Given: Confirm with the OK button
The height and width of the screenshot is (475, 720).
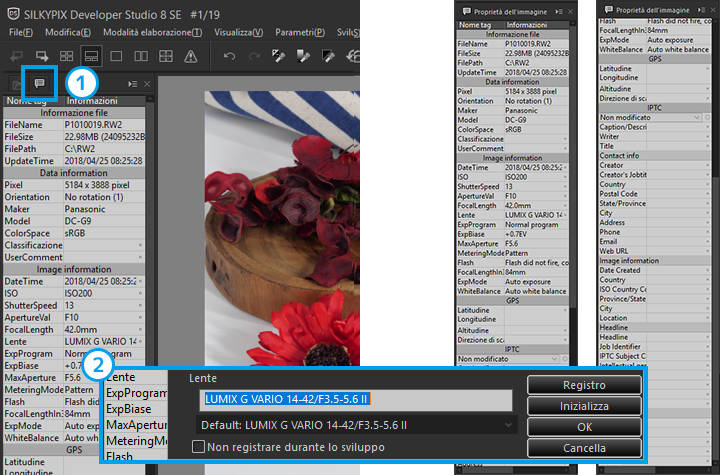Looking at the screenshot, I should [584, 427].
